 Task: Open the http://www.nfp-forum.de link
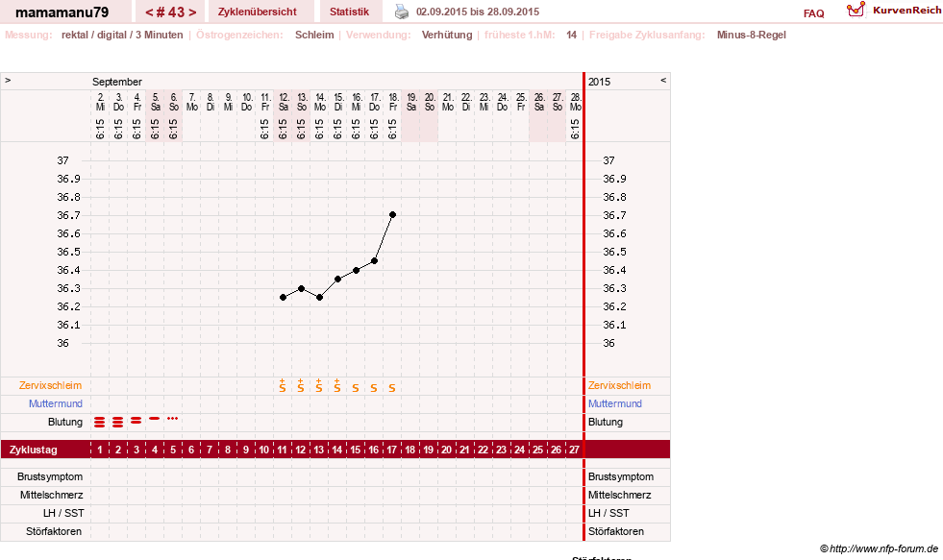pos(883,548)
